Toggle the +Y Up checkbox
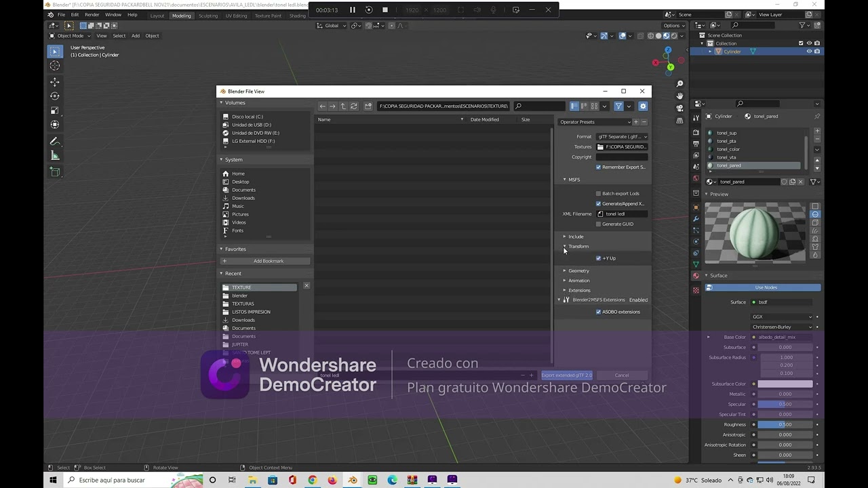 click(x=599, y=258)
